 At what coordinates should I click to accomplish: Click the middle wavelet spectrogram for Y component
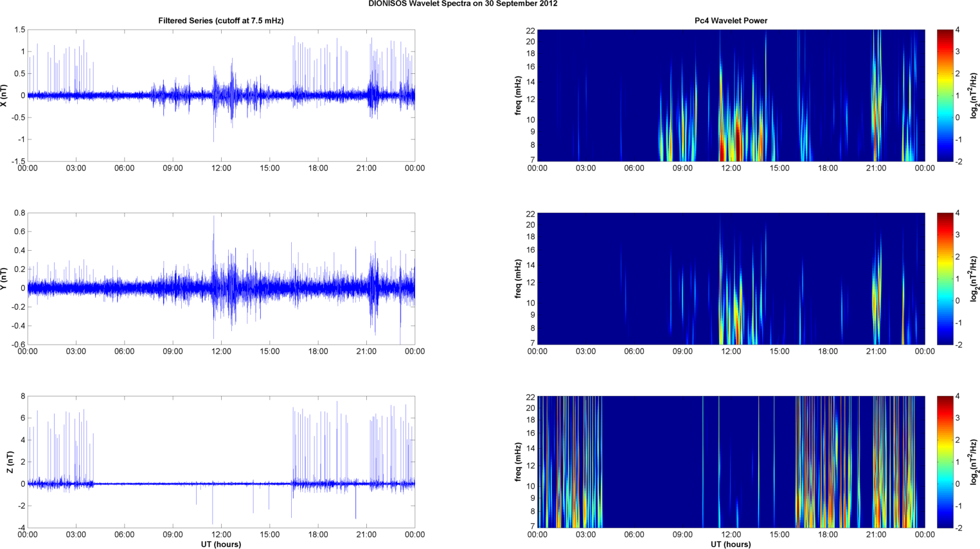(x=731, y=278)
